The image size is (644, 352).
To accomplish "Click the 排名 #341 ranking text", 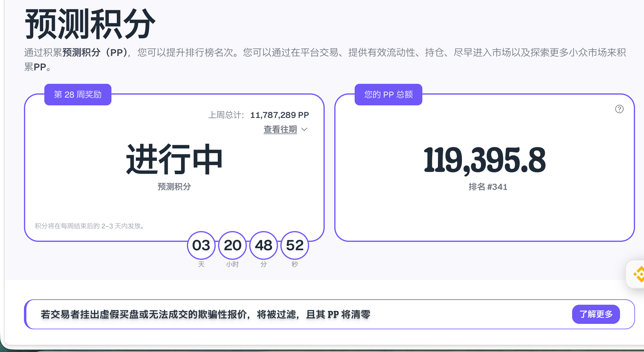I will pos(488,187).
